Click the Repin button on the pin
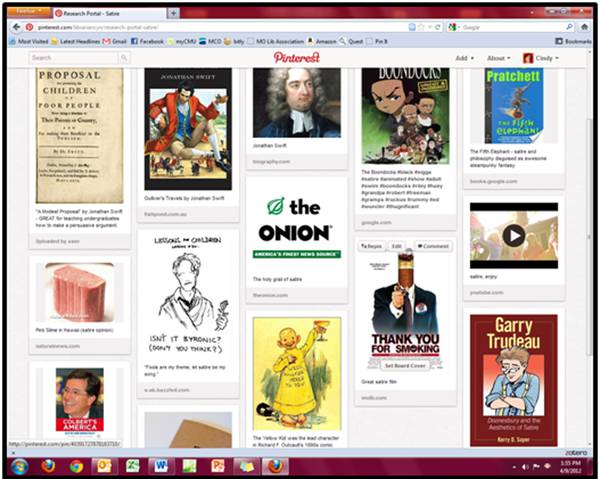 pyautogui.click(x=372, y=246)
